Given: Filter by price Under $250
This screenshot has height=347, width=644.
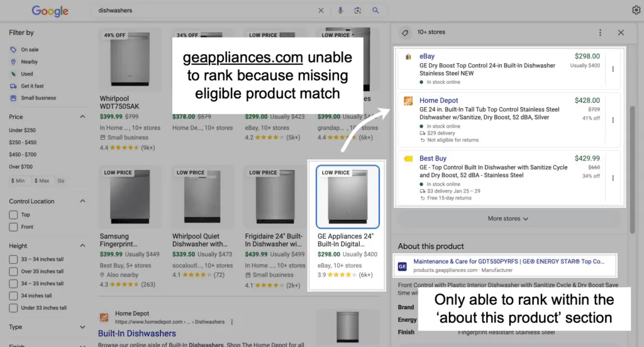Looking at the screenshot, I should (x=22, y=130).
